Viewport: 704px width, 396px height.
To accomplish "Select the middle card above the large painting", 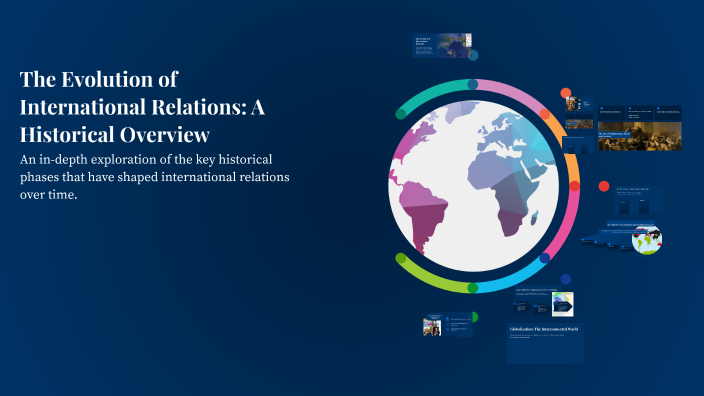I will tap(640, 113).
